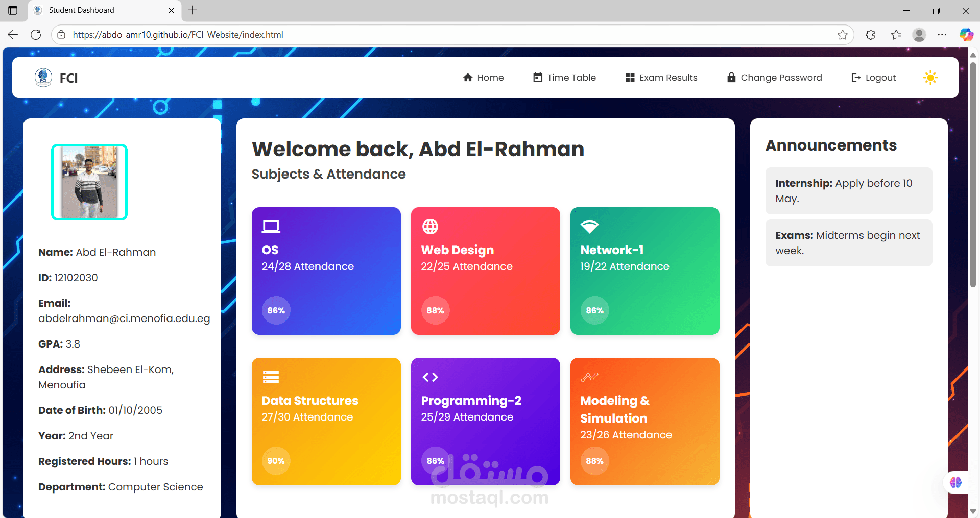Click the Date of Birth 01/10/2005 text
980x518 pixels.
100,410
